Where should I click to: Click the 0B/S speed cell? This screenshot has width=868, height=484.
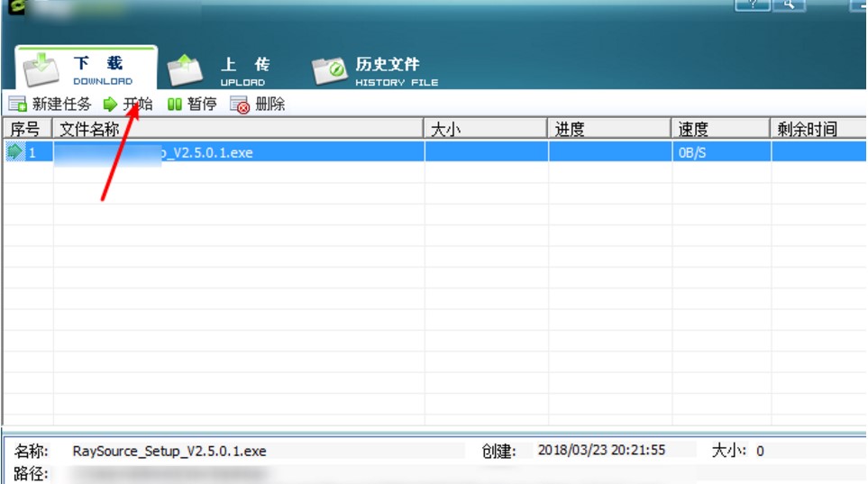[x=721, y=152]
